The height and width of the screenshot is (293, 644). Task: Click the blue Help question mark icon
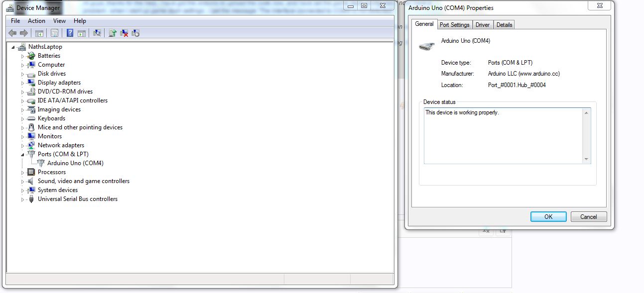pyautogui.click(x=70, y=33)
